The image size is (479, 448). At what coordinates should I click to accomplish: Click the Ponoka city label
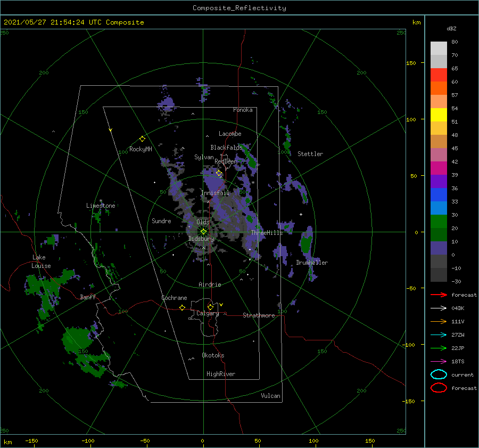pyautogui.click(x=243, y=110)
